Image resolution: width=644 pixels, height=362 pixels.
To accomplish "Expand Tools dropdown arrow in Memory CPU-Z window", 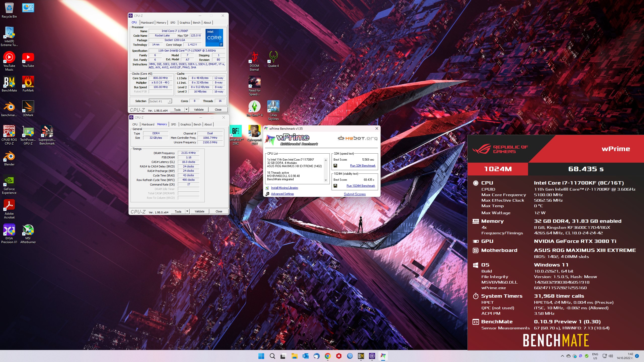I will pyautogui.click(x=187, y=211).
